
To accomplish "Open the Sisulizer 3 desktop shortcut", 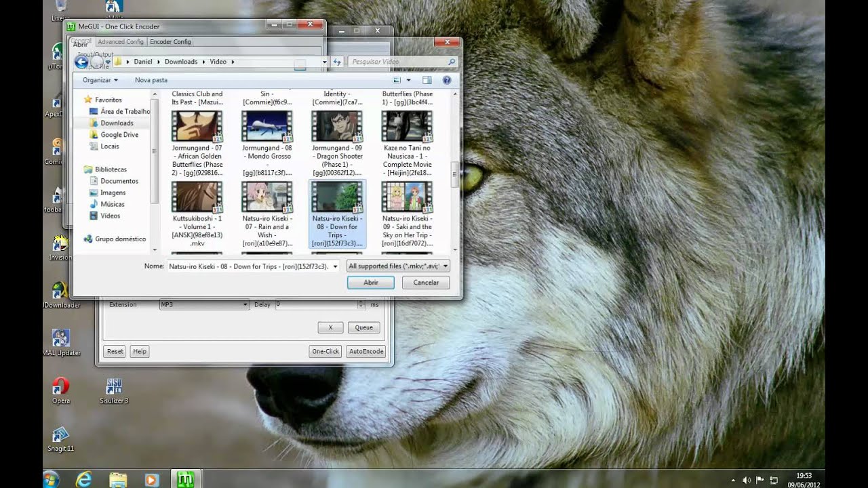I will click(114, 390).
